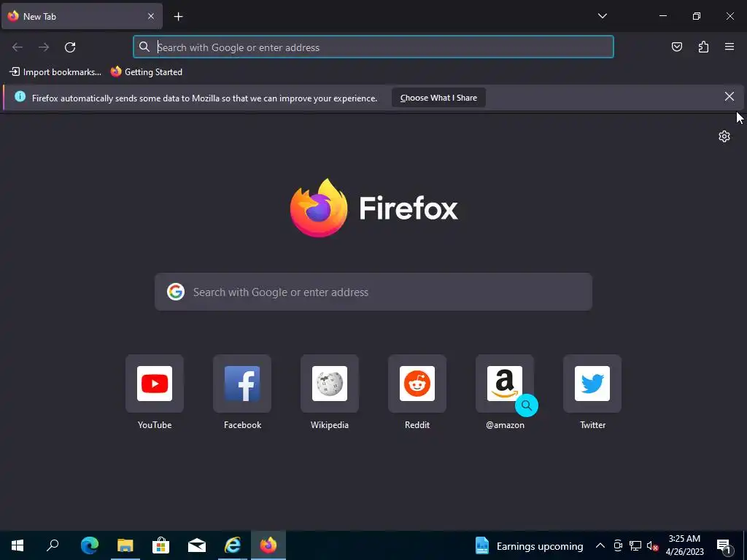This screenshot has width=747, height=560.
Task: Focus the address bar search field
Action: (373, 47)
